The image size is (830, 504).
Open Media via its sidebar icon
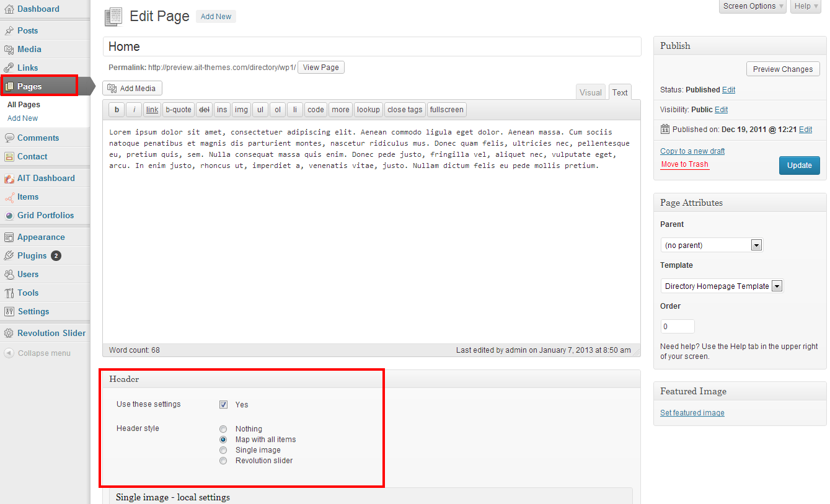(9, 49)
